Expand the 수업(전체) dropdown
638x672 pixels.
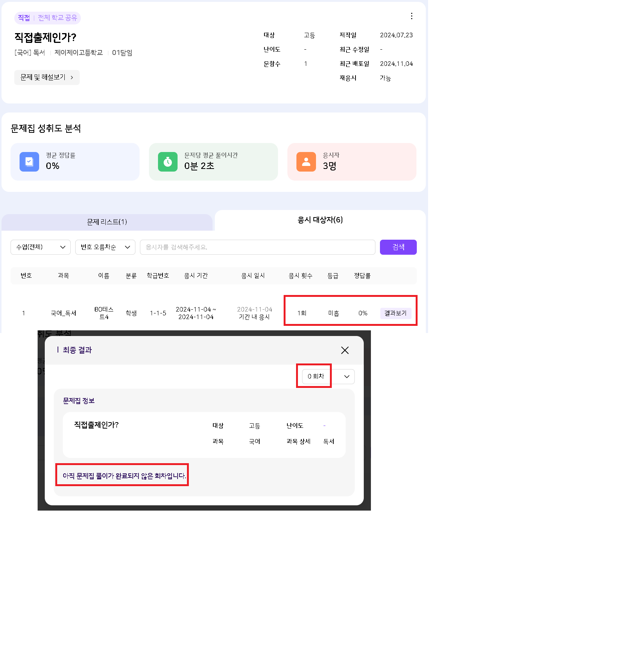coord(41,247)
